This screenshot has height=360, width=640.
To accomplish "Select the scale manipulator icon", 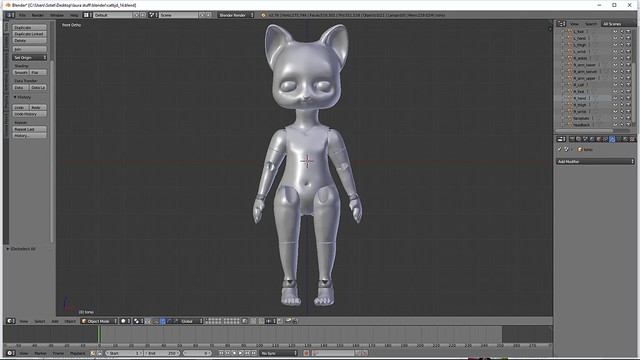I will (x=176, y=321).
